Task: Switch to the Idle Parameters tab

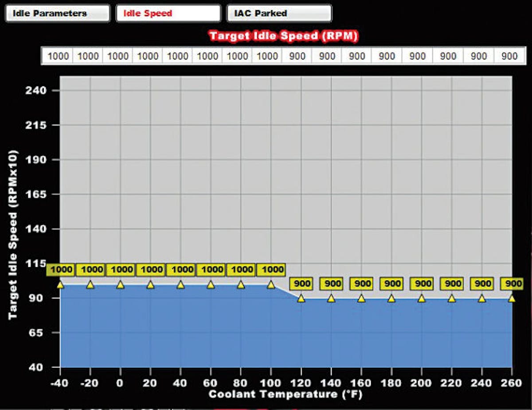Action: click(x=57, y=13)
